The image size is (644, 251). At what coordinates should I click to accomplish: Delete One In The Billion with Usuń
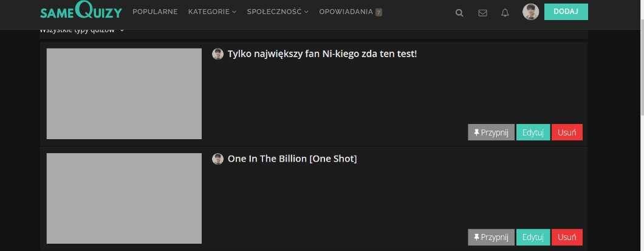[x=567, y=237]
